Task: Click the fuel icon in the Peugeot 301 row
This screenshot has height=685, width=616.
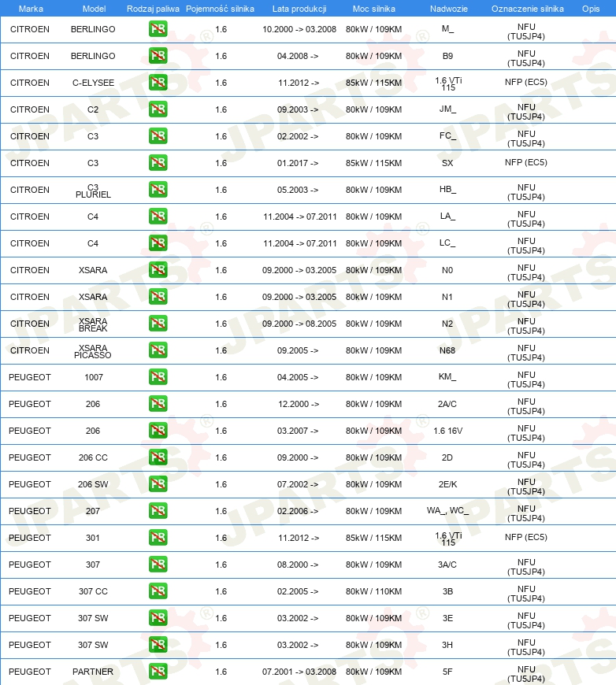Action: tap(158, 537)
